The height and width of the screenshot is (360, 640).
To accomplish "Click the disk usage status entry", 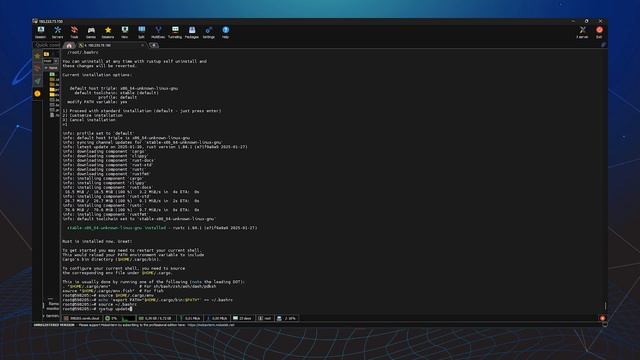I will [287, 318].
